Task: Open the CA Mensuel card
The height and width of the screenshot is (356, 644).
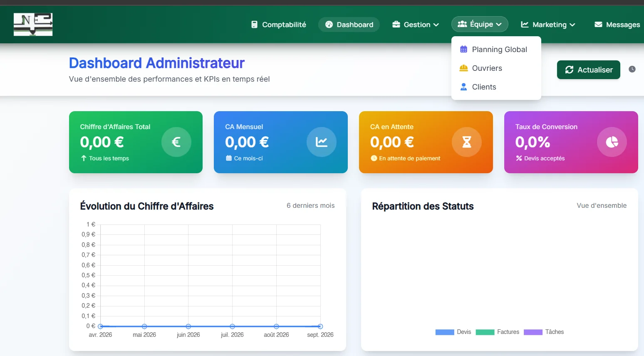Action: pos(281,142)
